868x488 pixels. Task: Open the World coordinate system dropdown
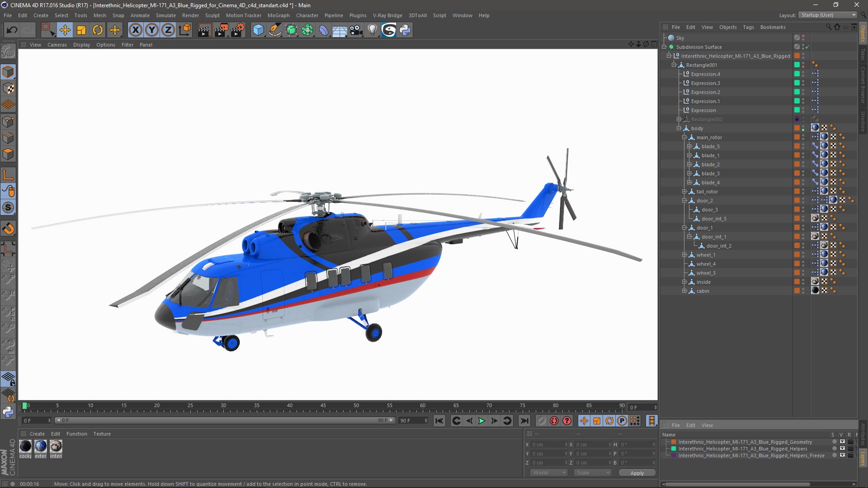click(x=549, y=473)
